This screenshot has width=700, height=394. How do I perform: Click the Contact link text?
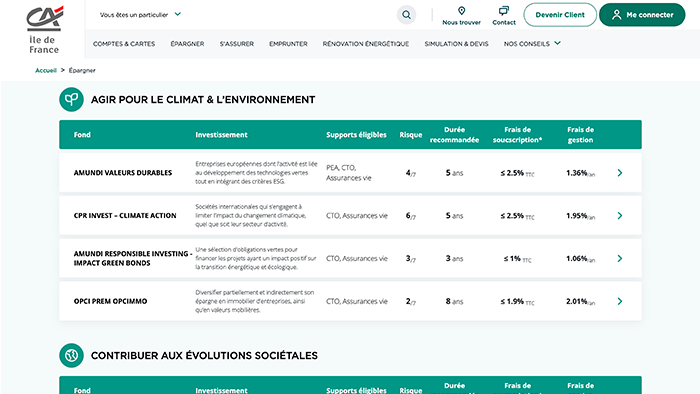coord(504,22)
